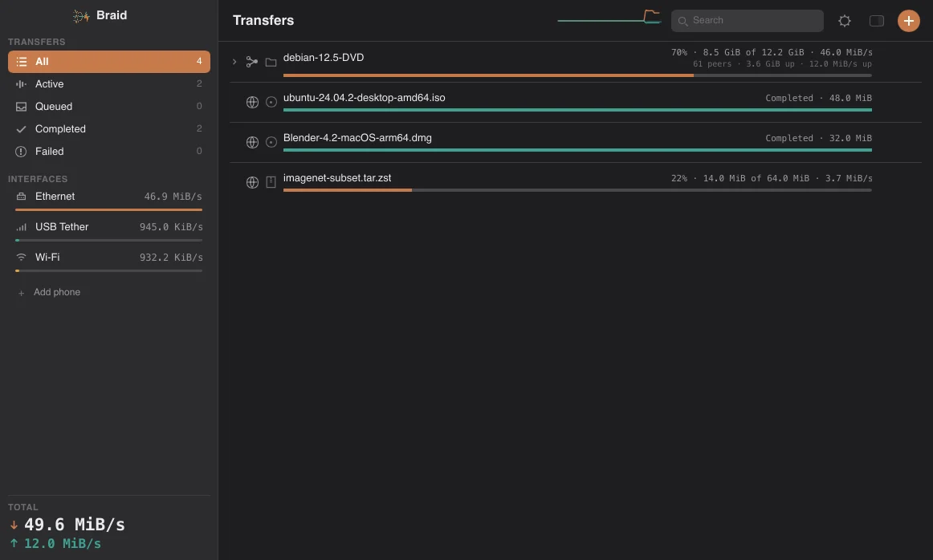Click the 22% imagenet status text
Viewport: 933px width, 560px height.
coord(772,178)
